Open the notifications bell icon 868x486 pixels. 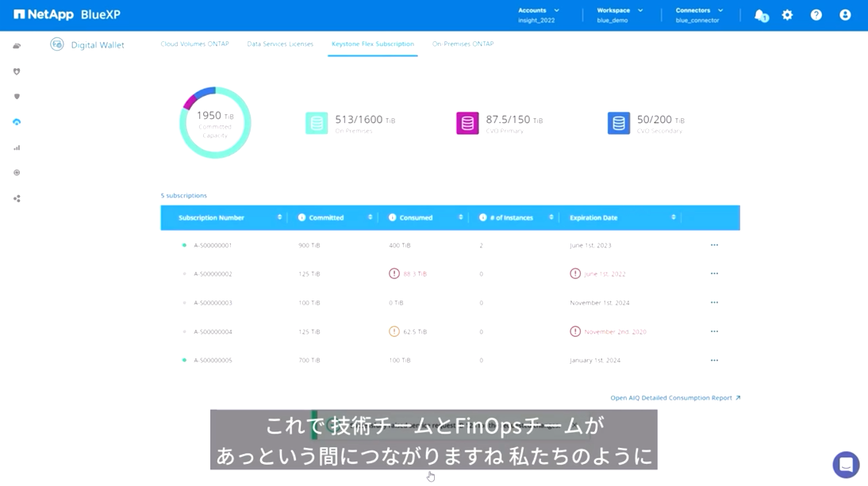(x=761, y=16)
